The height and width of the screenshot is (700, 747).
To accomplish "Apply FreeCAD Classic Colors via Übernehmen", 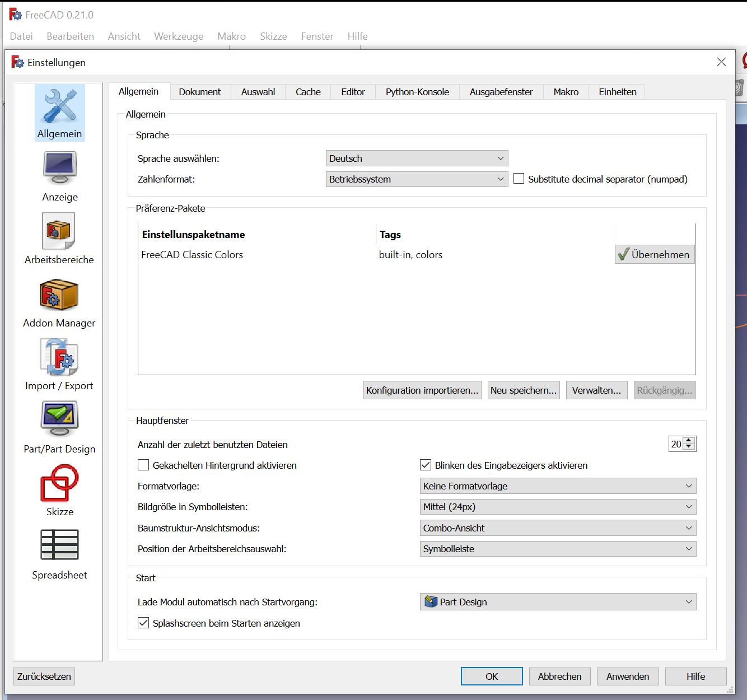I will pyautogui.click(x=654, y=254).
